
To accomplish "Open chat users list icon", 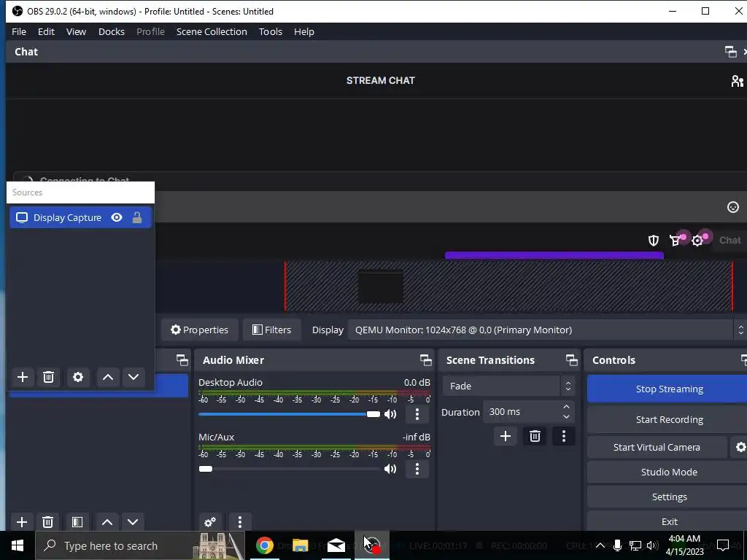I will [737, 81].
